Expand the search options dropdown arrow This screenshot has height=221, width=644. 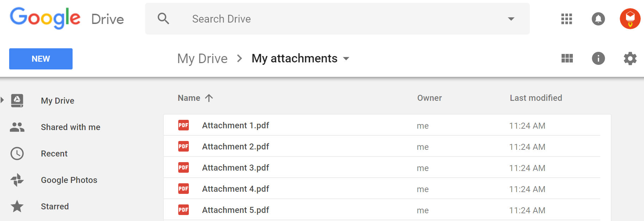click(x=511, y=19)
